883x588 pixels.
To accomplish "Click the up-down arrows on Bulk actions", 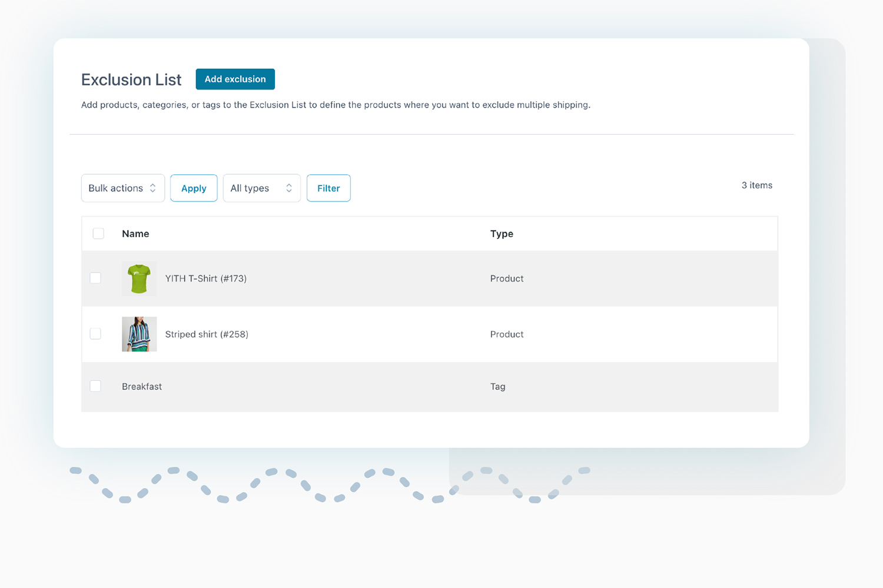I will [x=153, y=188].
